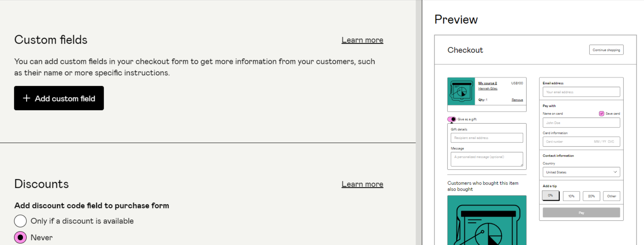Click the Continue shopping button
The width and height of the screenshot is (644, 245).
606,49
